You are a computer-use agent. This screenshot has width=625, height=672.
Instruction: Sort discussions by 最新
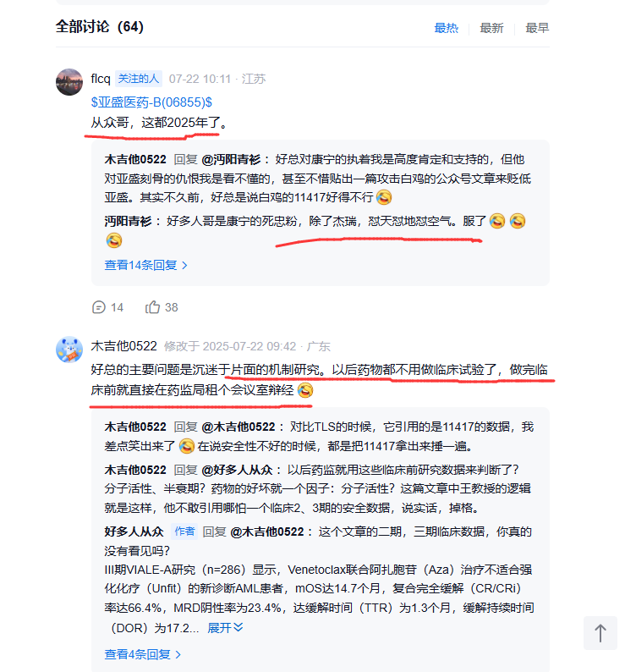pos(491,28)
